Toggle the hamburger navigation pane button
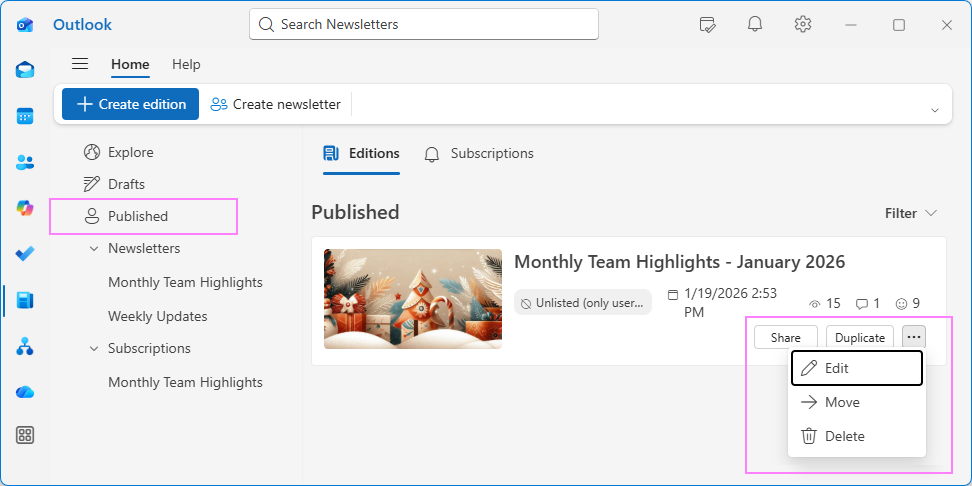972x486 pixels. point(80,64)
